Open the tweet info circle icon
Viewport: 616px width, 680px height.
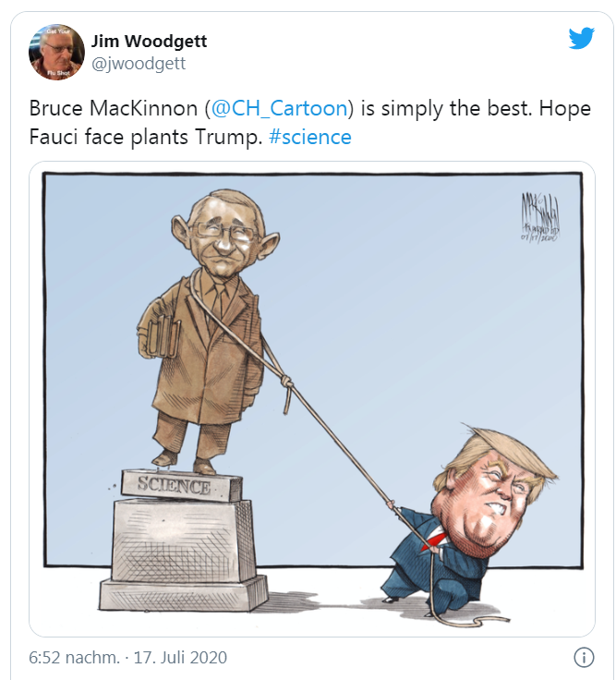584,657
